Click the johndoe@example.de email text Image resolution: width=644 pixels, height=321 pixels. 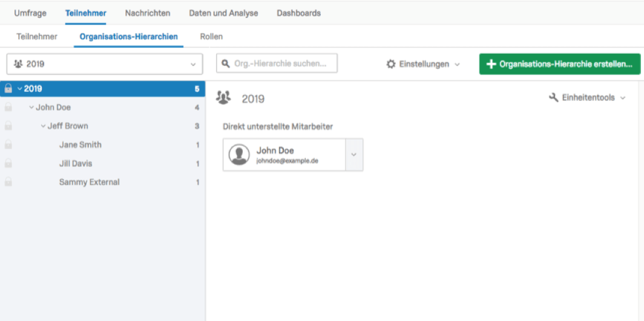pyautogui.click(x=287, y=161)
